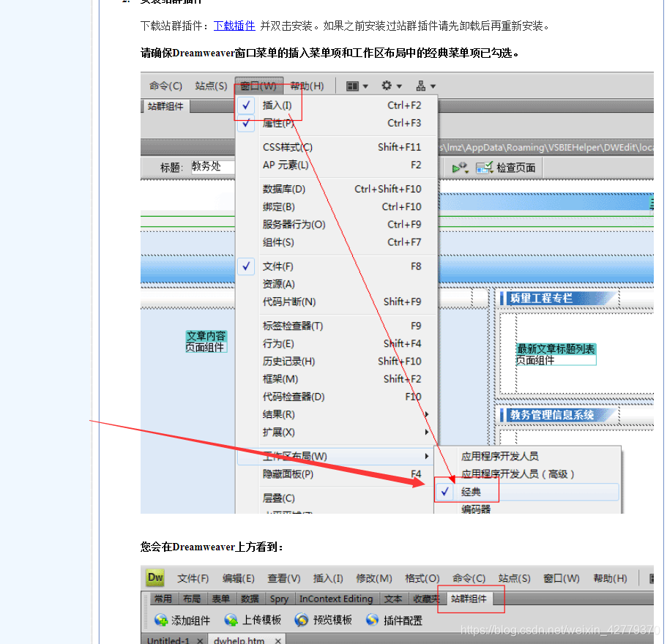Image resolution: width=667 pixels, height=644 pixels.
Task: Switch to the 数据 insert tab
Action: pos(250,599)
